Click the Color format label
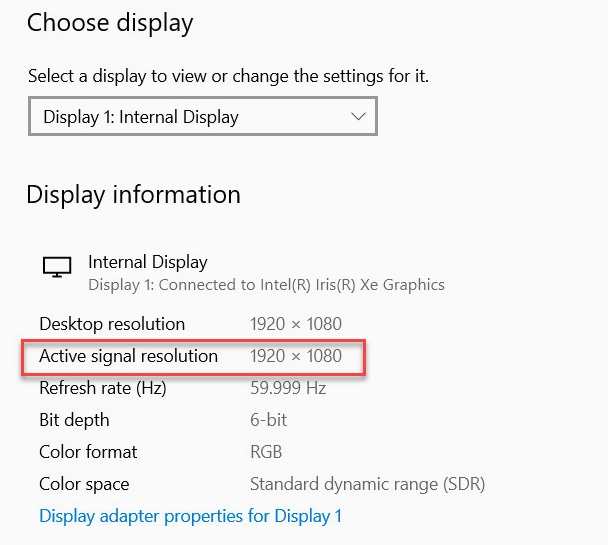This screenshot has width=608, height=545. (88, 452)
